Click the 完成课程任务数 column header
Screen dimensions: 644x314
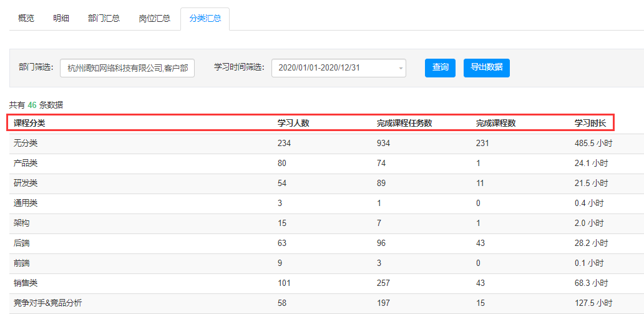click(404, 123)
